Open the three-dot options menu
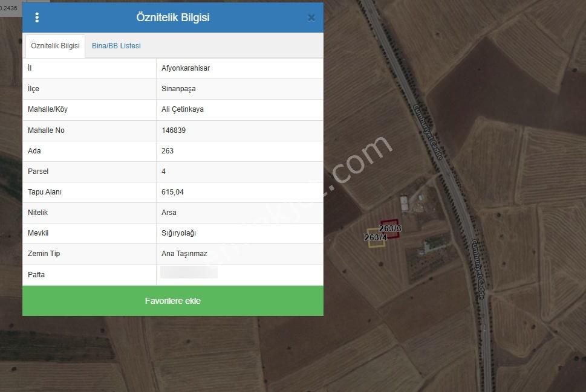The image size is (586, 392). (x=37, y=18)
